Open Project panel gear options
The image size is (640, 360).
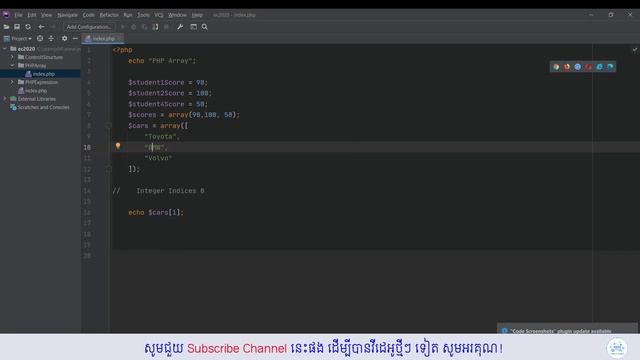pyautogui.click(x=64, y=38)
